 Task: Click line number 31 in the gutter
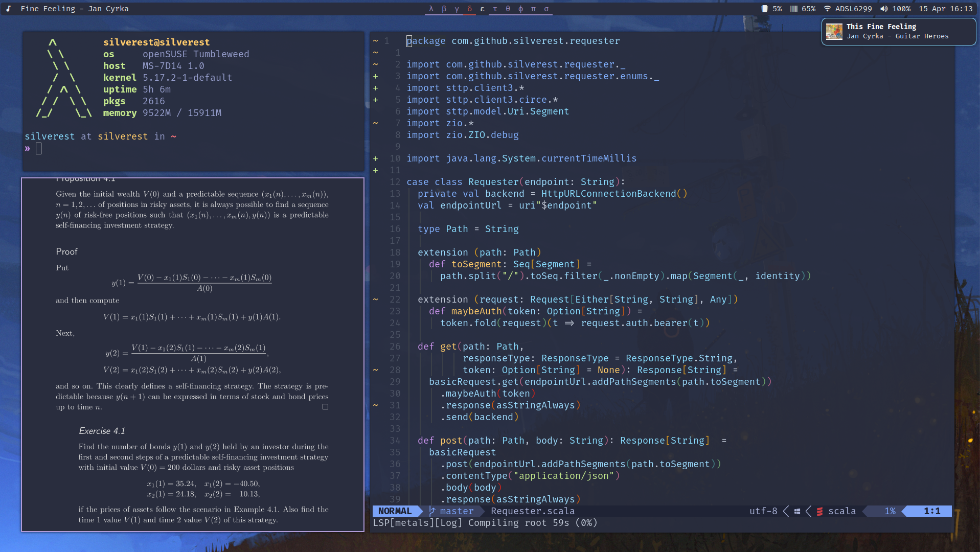click(395, 405)
